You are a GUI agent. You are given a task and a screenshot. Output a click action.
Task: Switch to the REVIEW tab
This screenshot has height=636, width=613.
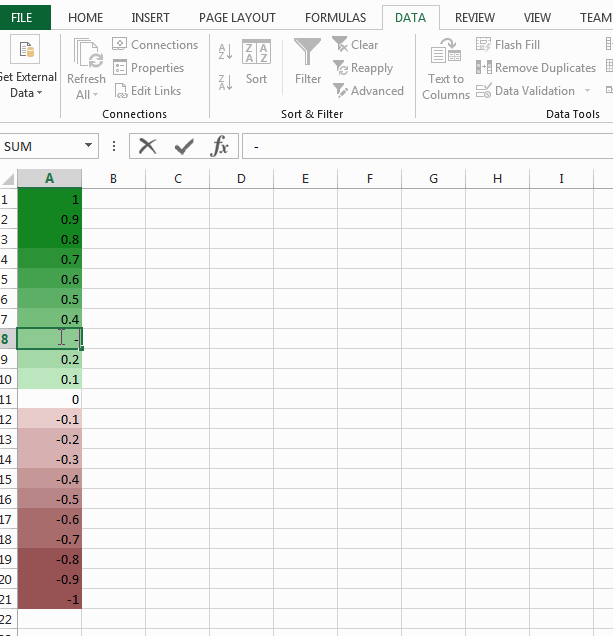click(x=475, y=18)
